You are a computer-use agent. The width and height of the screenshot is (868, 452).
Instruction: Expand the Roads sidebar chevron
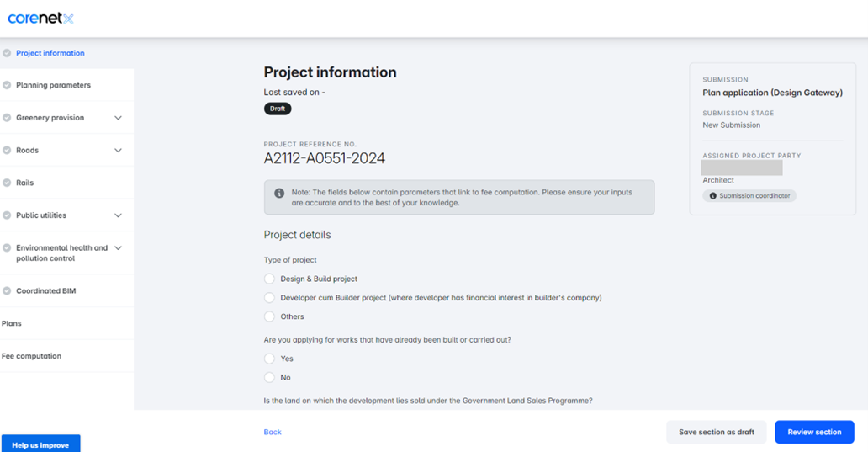coord(118,151)
